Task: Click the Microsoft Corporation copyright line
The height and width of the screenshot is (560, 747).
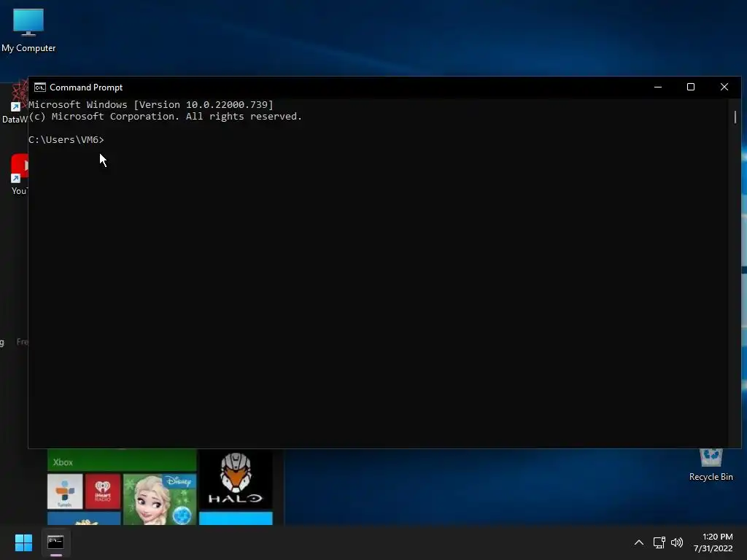Action: [166, 117]
